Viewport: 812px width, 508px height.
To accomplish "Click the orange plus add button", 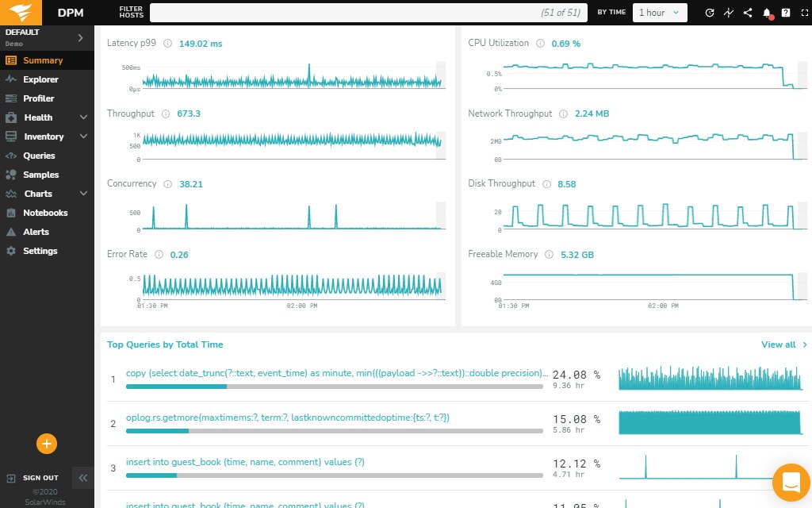I will (x=46, y=444).
